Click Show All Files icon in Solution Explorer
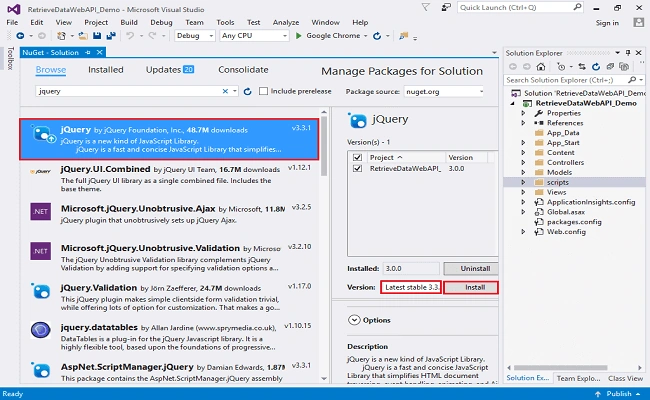 click(623, 67)
